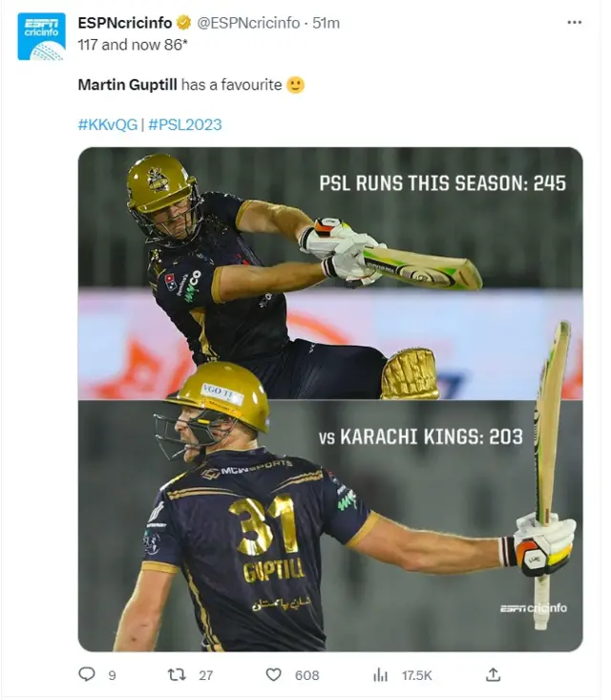Image resolution: width=611 pixels, height=700 pixels.
Task: Open the three-dot more options menu
Action: pyautogui.click(x=574, y=22)
